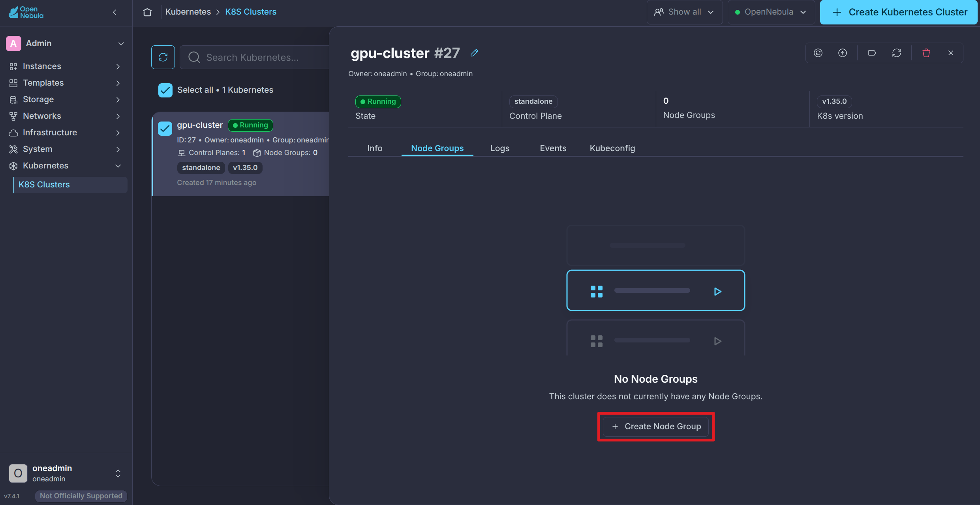The height and width of the screenshot is (505, 980).
Task: Open the OpenNebula zone dropdown
Action: click(x=771, y=12)
